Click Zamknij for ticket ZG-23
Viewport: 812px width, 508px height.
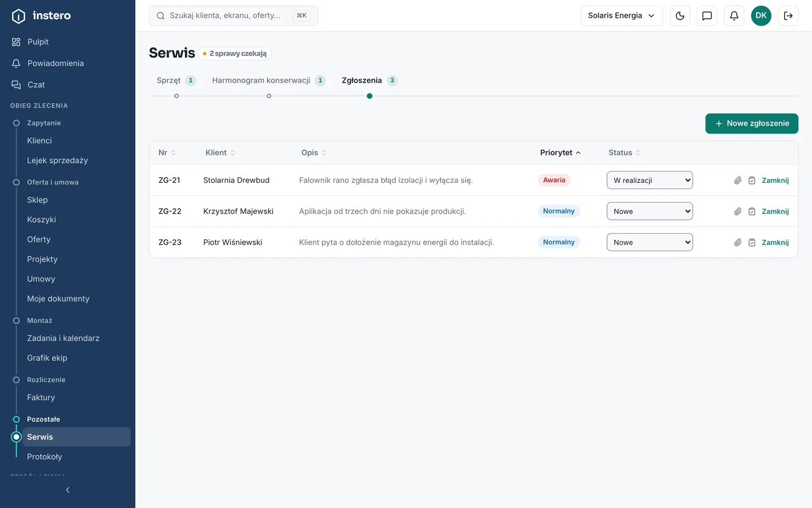click(775, 242)
